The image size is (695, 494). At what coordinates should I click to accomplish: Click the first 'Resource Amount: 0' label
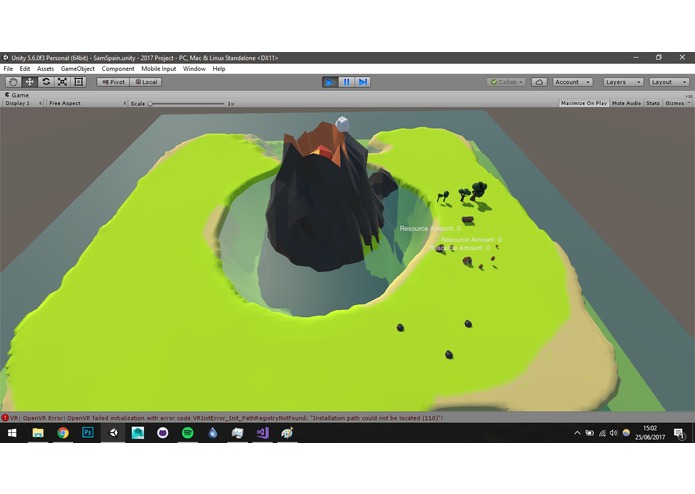pos(430,229)
